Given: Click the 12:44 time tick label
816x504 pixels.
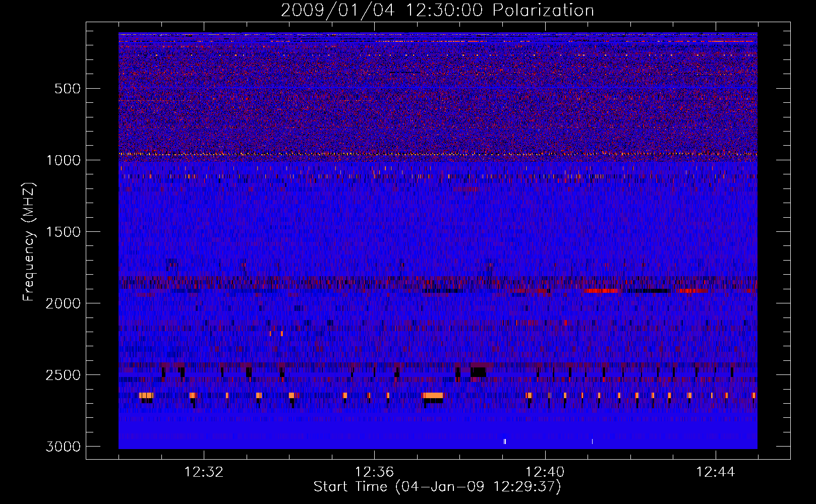Looking at the screenshot, I should pyautogui.click(x=715, y=472).
